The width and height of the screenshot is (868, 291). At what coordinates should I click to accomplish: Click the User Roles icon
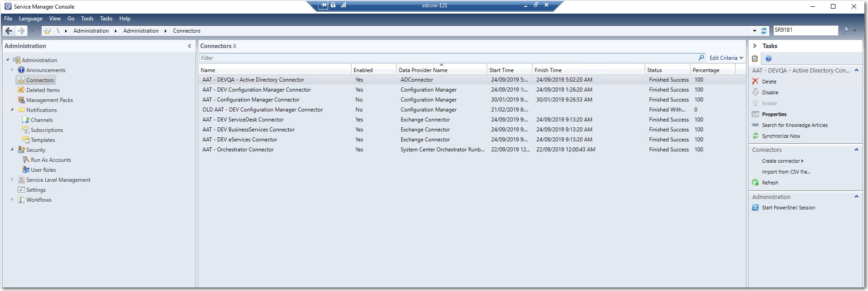[26, 170]
